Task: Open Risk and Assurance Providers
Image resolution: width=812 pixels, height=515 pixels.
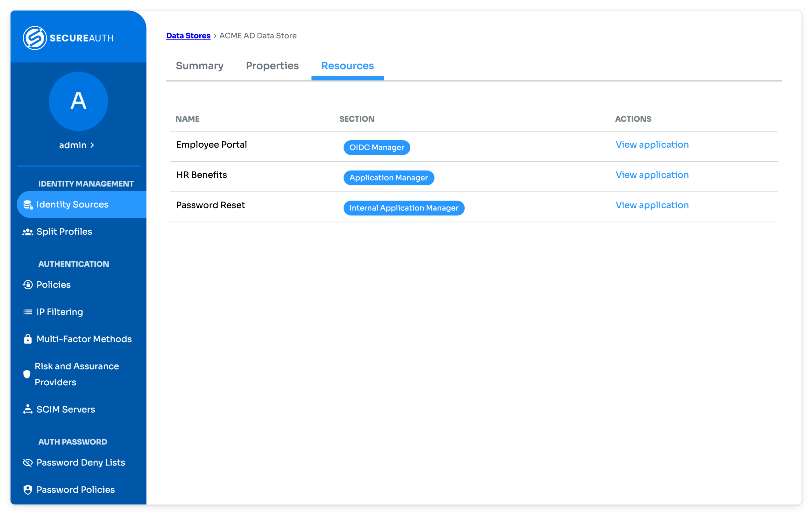Action: click(77, 374)
